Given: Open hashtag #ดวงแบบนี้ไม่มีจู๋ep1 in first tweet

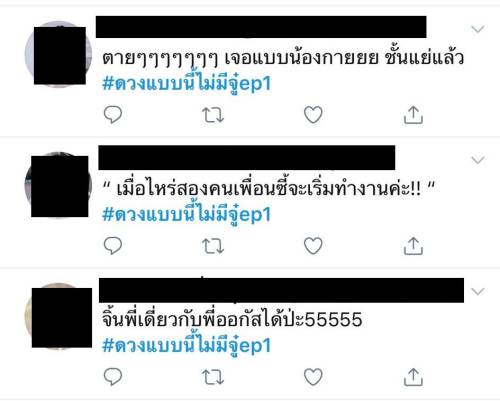Looking at the screenshot, I should point(186,83).
